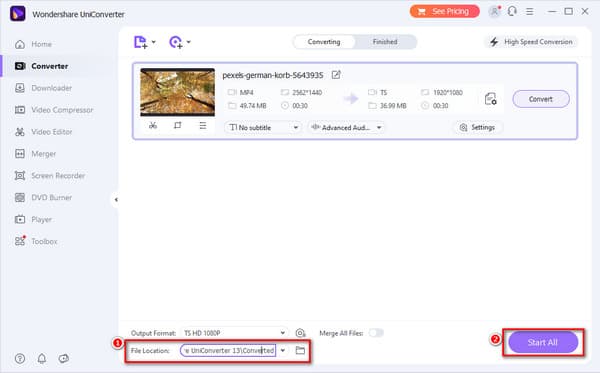
Task: Maximize the UniConverter window
Action: (569, 11)
